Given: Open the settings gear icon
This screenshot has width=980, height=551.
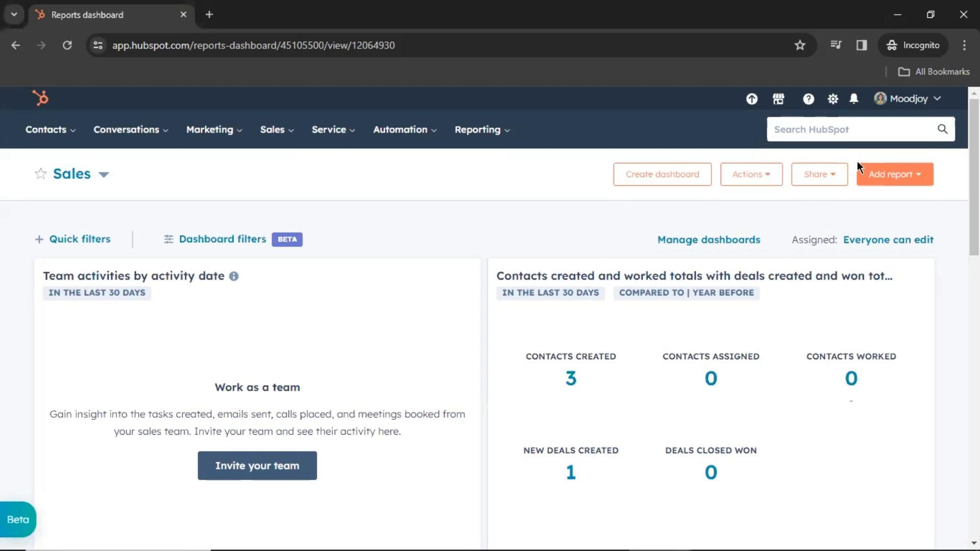Looking at the screenshot, I should pyautogui.click(x=832, y=99).
